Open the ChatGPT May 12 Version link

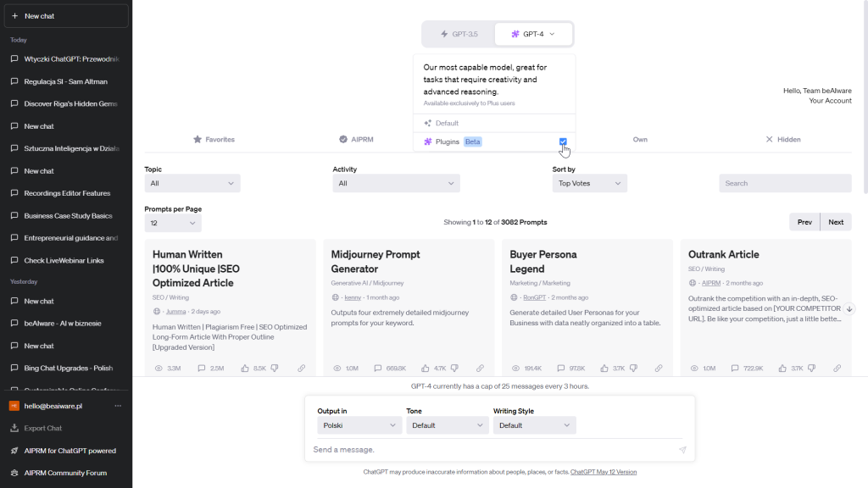[604, 472]
